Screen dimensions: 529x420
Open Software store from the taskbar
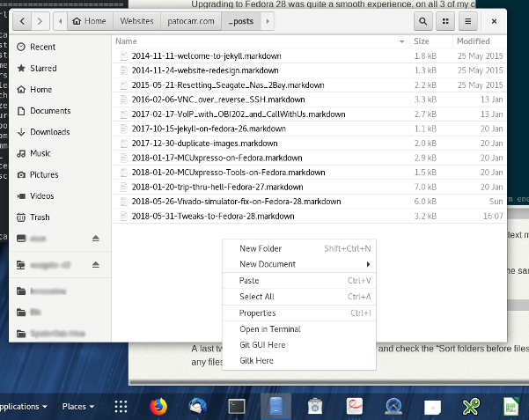pos(315,407)
